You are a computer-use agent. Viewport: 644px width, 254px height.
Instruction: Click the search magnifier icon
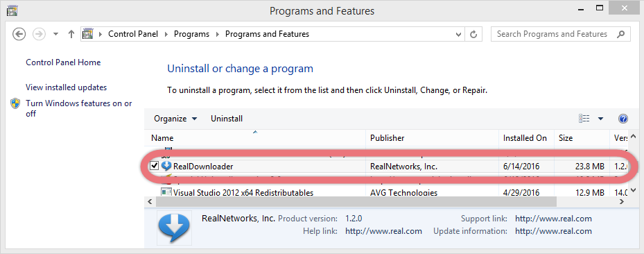tap(620, 34)
